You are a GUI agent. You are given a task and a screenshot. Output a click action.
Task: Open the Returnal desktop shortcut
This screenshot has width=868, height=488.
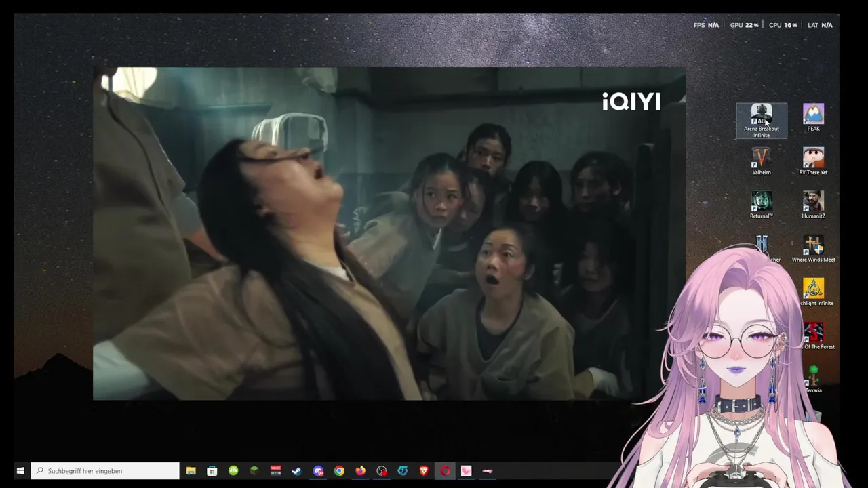pyautogui.click(x=761, y=205)
